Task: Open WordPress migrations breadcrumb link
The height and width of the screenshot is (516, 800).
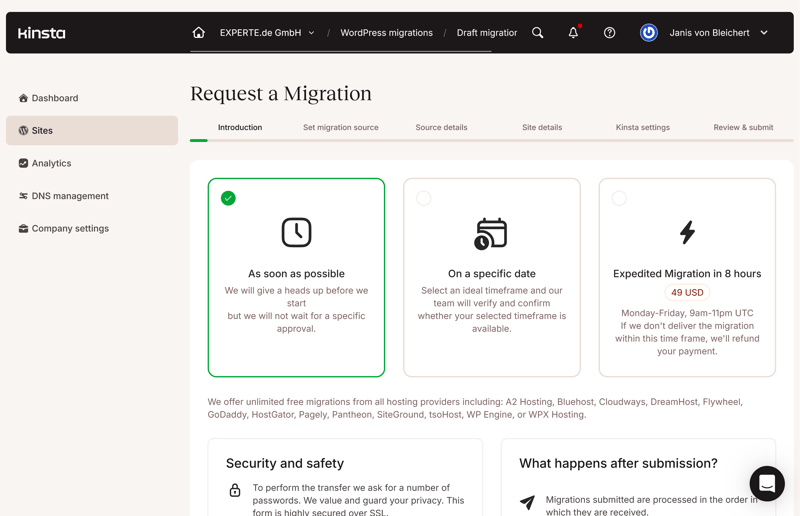Action: pyautogui.click(x=386, y=33)
